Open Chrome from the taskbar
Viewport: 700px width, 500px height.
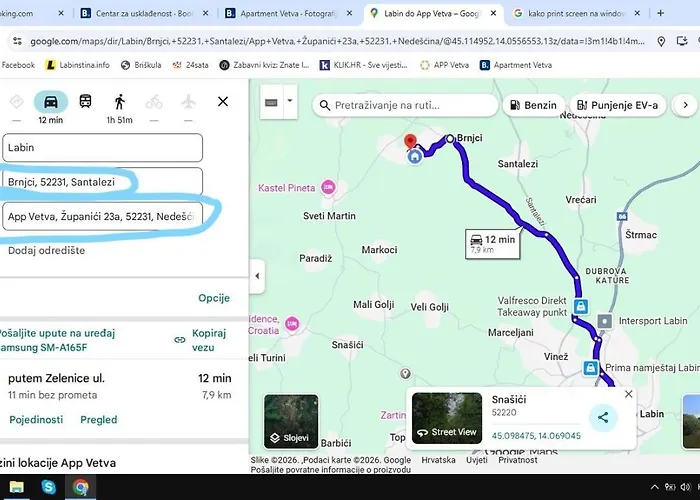(81, 487)
